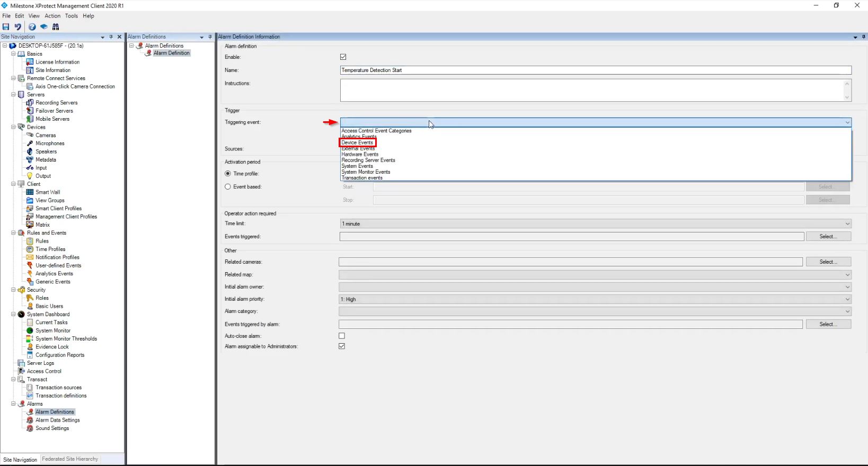Click the Help question mark toolbar icon
868x466 pixels.
click(32, 26)
